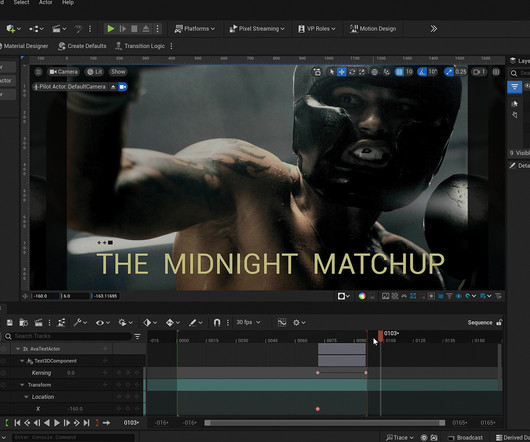The width and height of the screenshot is (530, 442).
Task: Click the blue filter icon in right panel
Action: (x=514, y=87)
